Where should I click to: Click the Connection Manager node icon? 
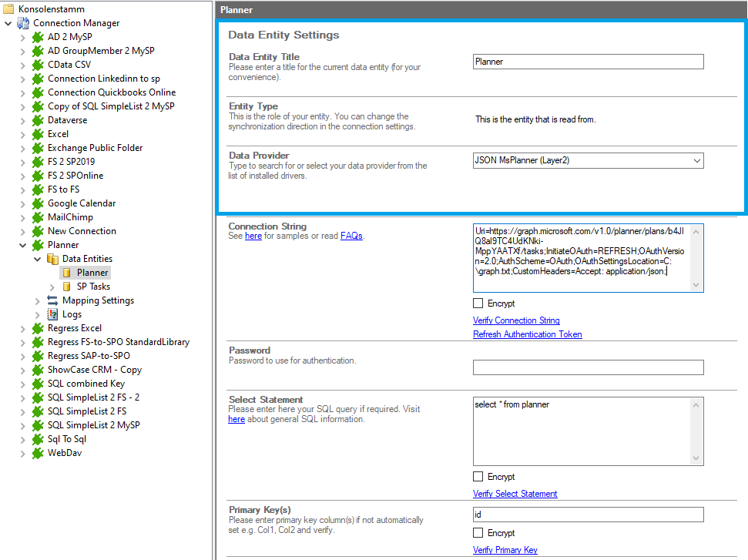coord(23,23)
